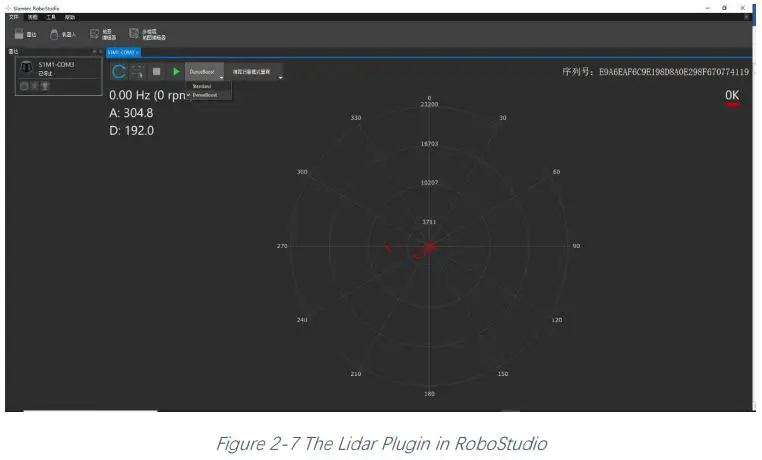
Task: Stop the lidar scan
Action: tap(156, 71)
